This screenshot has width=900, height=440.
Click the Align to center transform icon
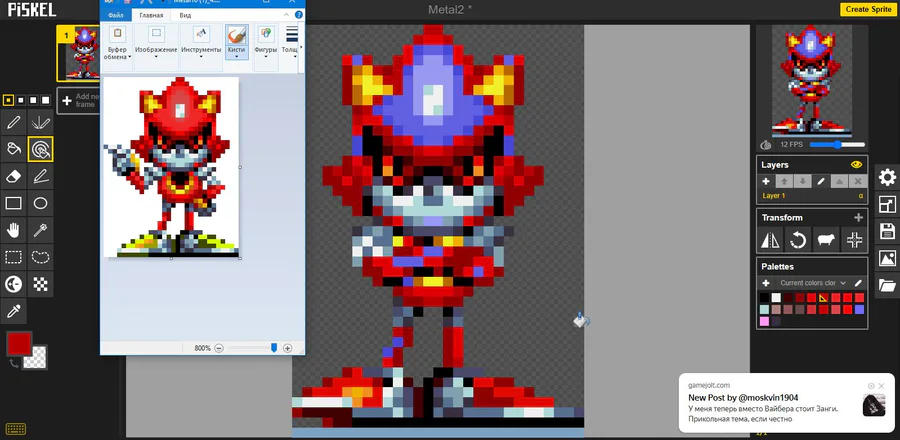[854, 240]
